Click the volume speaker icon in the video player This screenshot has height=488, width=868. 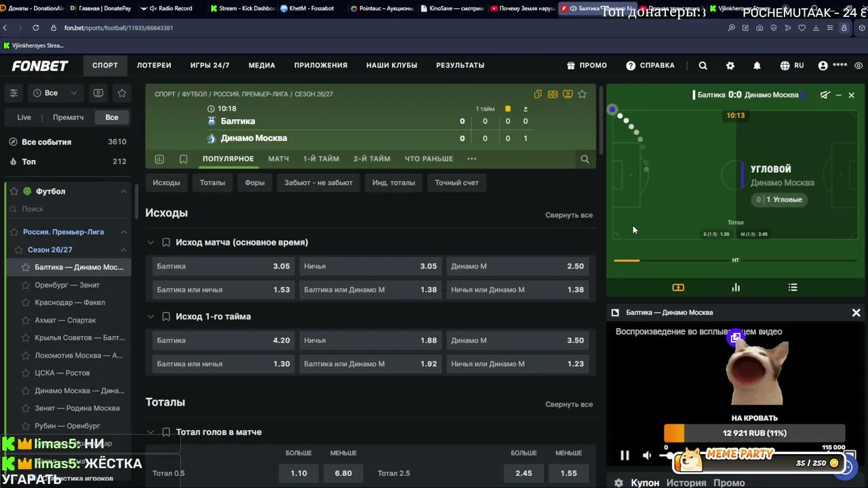647,455
